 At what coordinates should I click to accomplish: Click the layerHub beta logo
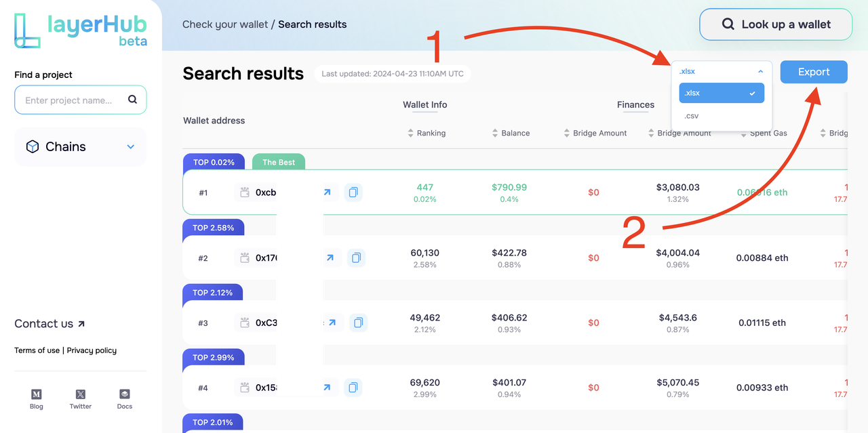[x=80, y=31]
